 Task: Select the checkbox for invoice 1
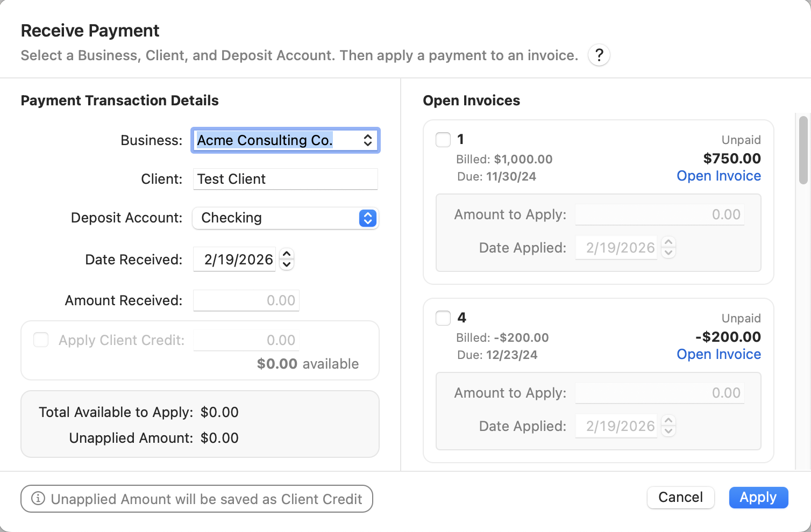click(x=443, y=140)
